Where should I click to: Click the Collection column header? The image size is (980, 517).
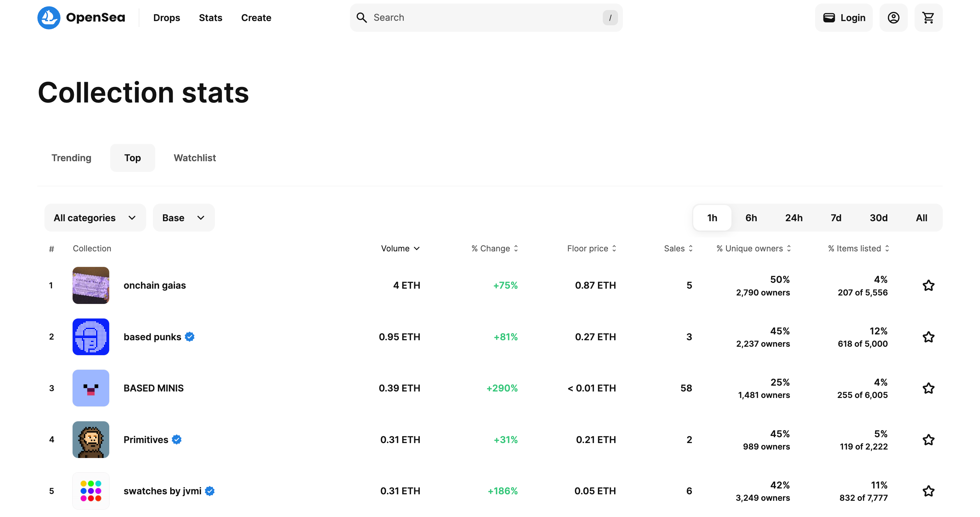[x=92, y=248]
